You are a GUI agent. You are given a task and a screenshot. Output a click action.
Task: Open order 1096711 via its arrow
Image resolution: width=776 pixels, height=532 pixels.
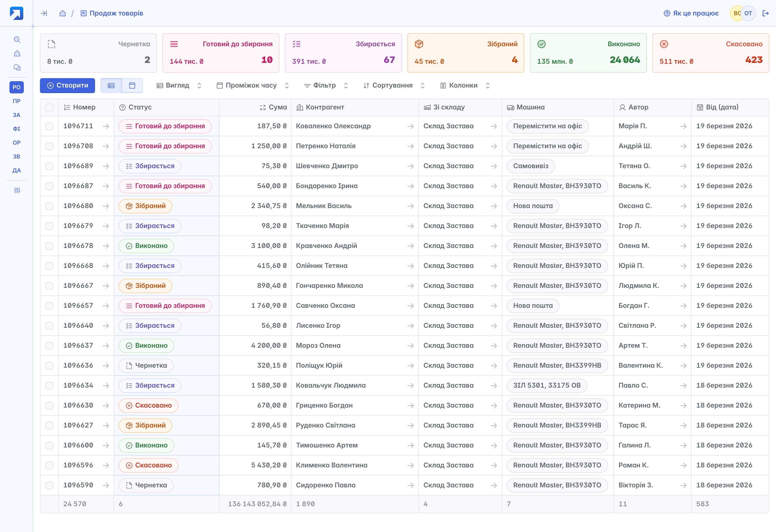(x=106, y=126)
